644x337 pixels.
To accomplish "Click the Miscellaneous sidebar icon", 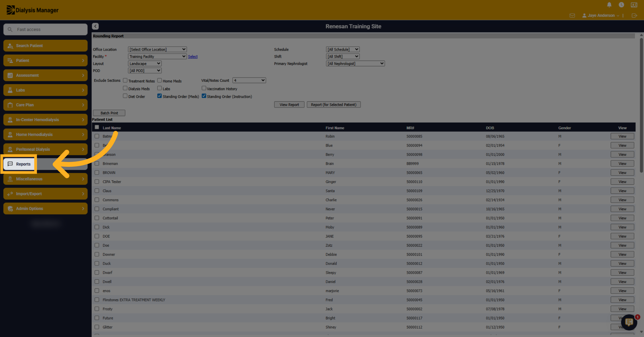I will [x=10, y=179].
